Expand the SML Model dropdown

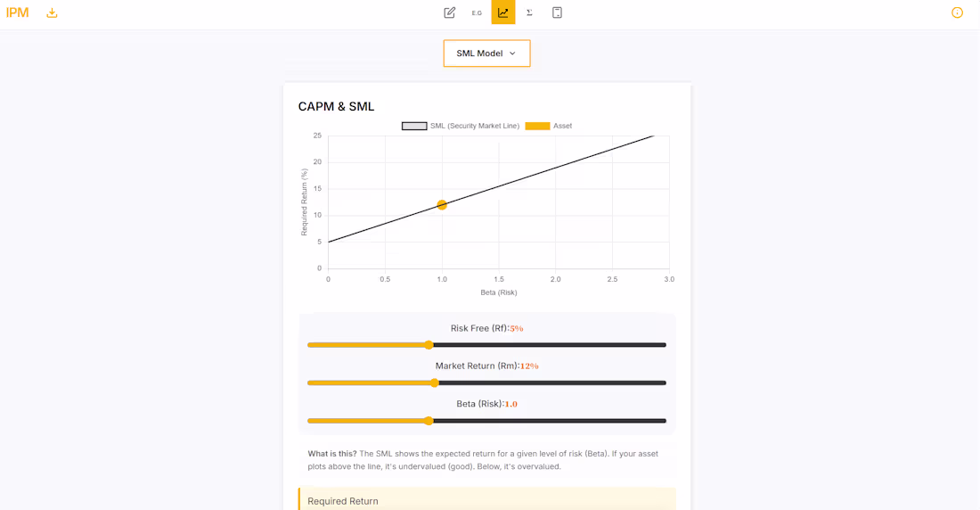(486, 53)
